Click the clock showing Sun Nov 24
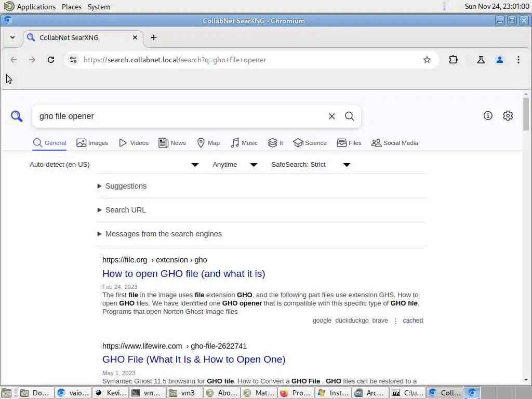This screenshot has width=532, height=399. (x=497, y=6)
